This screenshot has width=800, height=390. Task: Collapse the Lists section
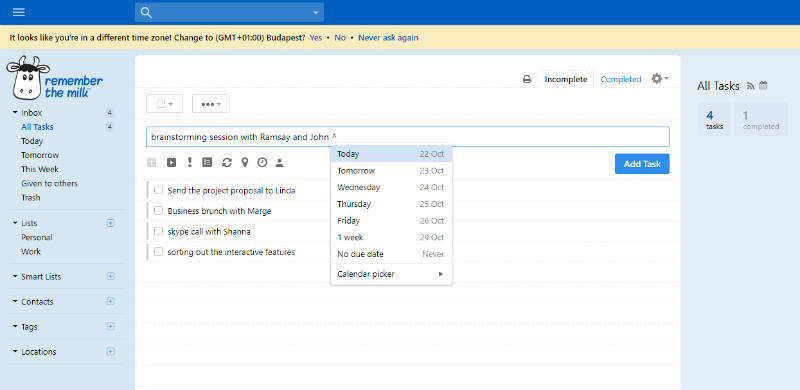[x=15, y=223]
